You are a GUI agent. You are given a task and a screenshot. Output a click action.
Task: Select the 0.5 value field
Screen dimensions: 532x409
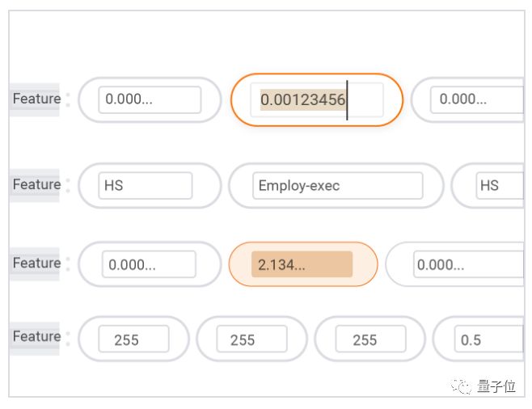(488, 339)
